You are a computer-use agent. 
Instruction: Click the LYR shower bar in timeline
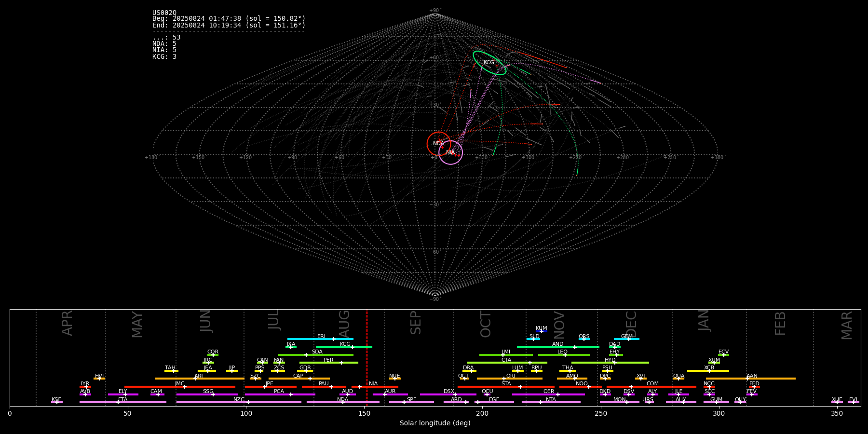coord(85,387)
